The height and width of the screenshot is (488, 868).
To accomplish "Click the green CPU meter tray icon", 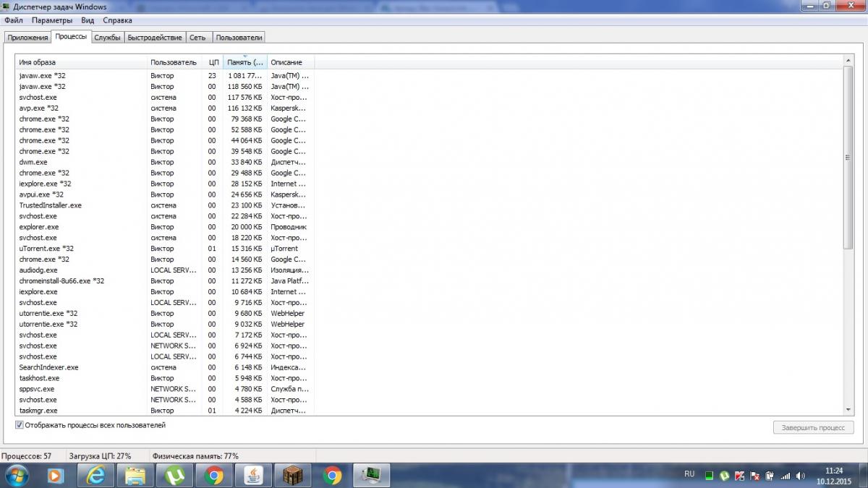I will [x=710, y=476].
